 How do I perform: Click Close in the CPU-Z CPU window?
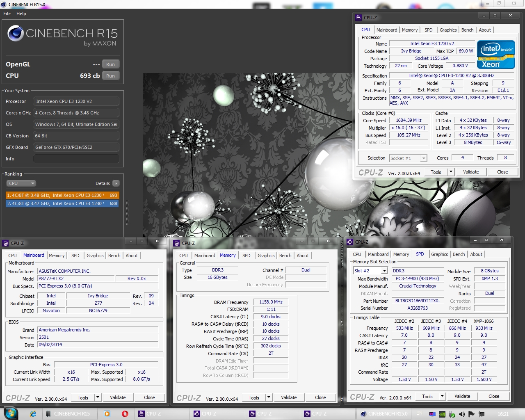coord(502,172)
